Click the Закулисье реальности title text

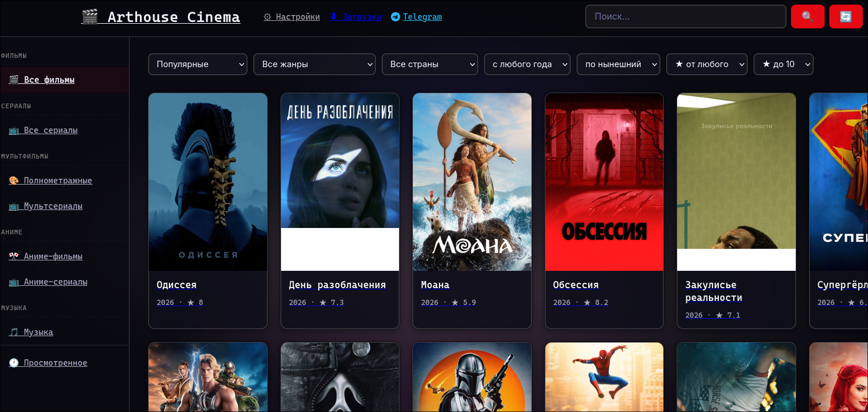click(714, 291)
